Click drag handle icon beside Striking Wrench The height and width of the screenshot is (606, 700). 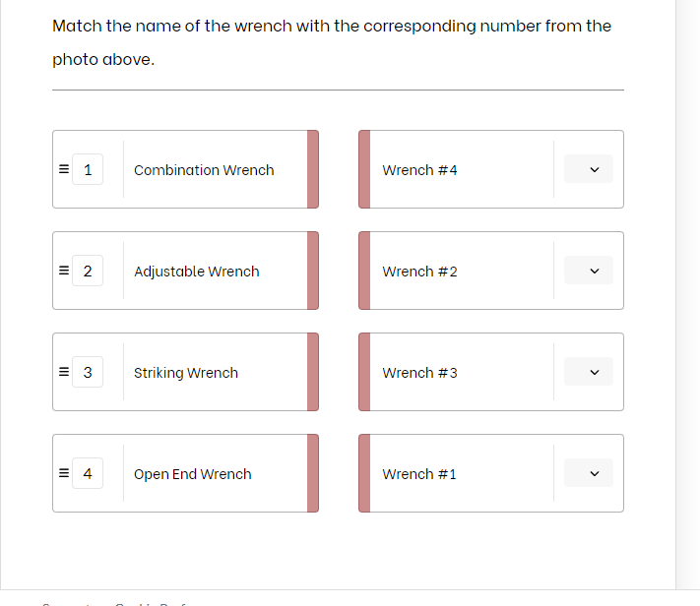point(63,372)
